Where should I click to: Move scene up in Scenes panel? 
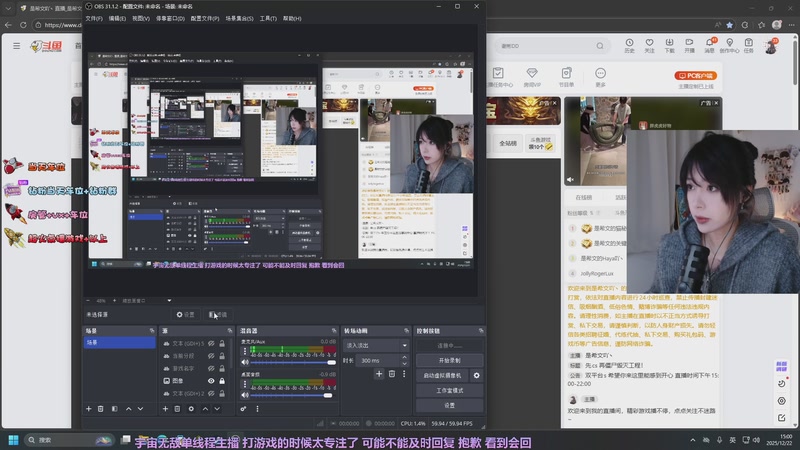pos(129,409)
